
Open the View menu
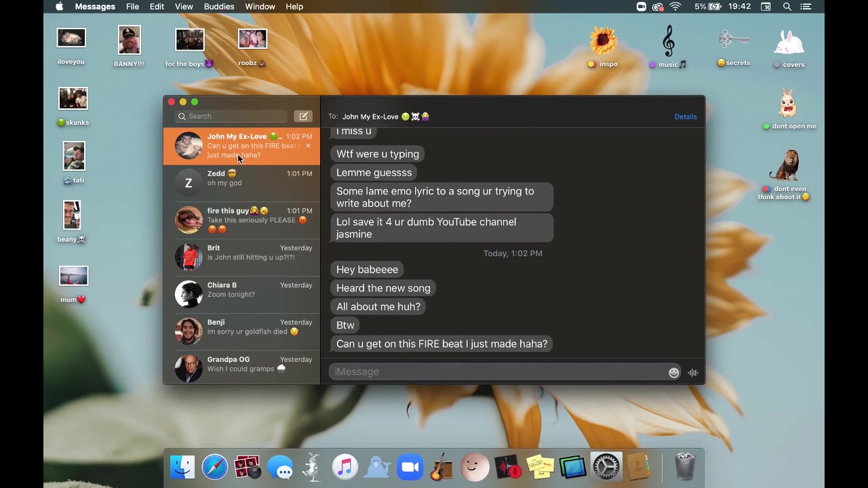pyautogui.click(x=184, y=6)
